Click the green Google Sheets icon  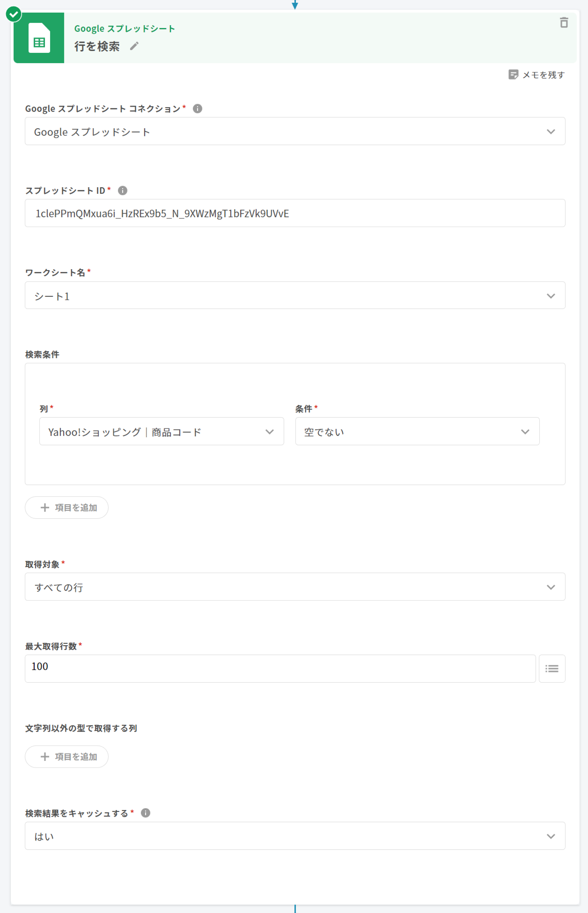click(39, 38)
